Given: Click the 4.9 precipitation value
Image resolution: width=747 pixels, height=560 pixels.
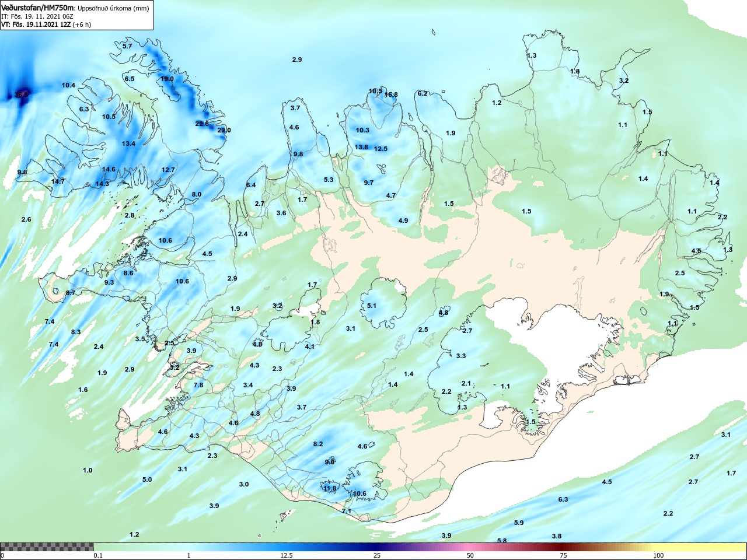Looking at the screenshot, I should [403, 220].
